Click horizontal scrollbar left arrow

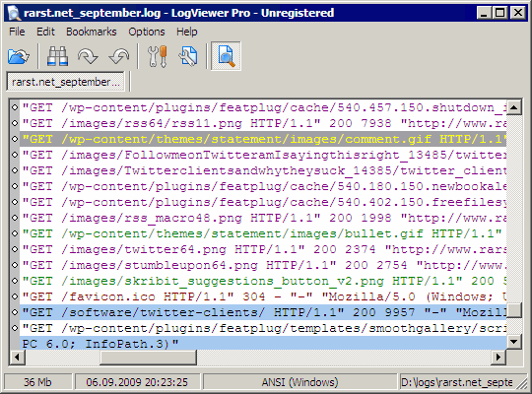[x=17, y=357]
